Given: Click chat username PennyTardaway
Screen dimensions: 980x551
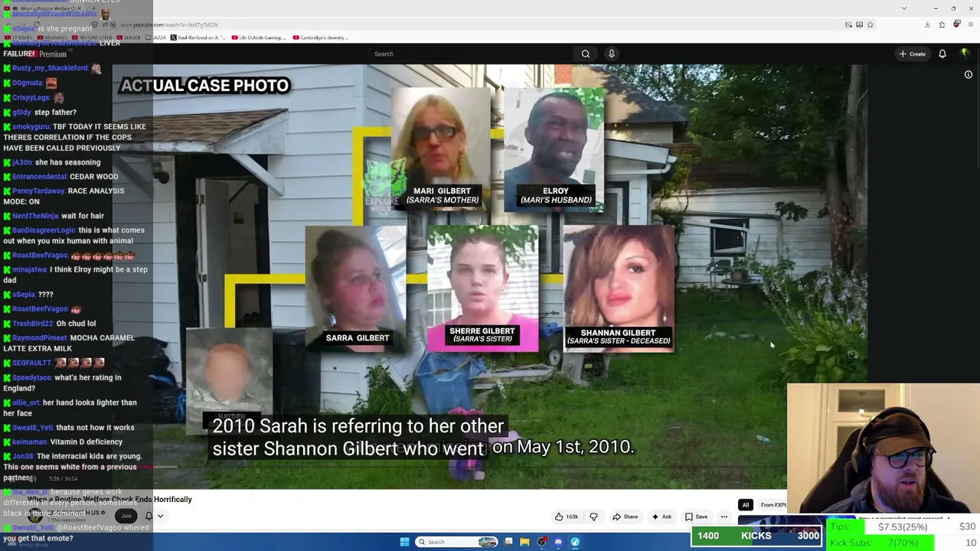Looking at the screenshot, I should 38,191.
